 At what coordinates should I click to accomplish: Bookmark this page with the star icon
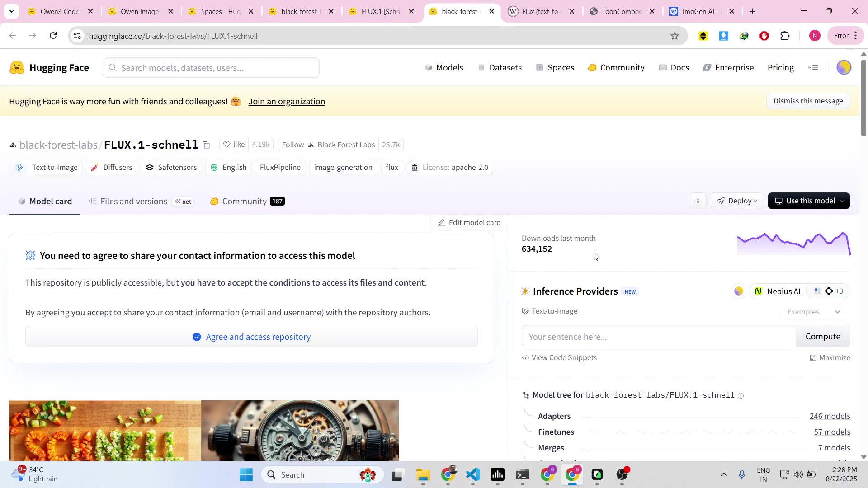[675, 36]
